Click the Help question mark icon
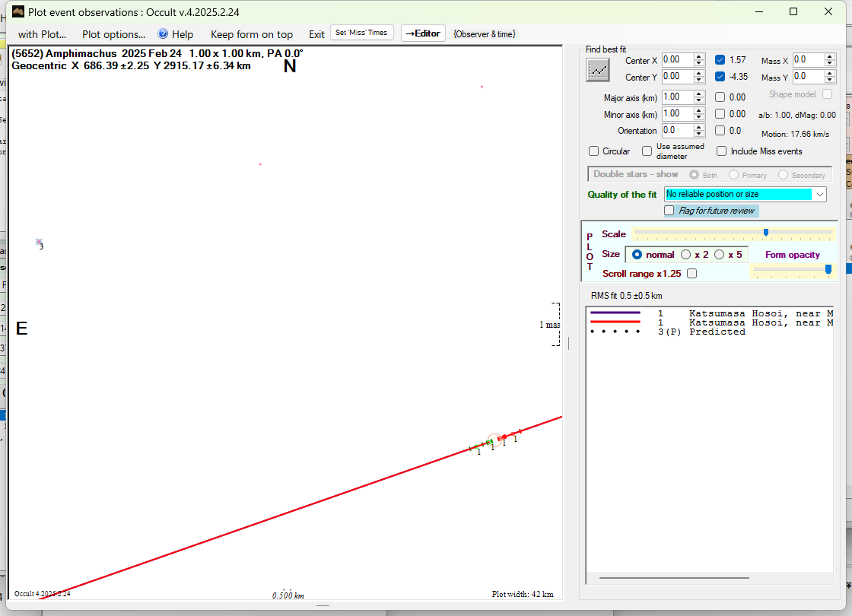Image resolution: width=852 pixels, height=616 pixels. coord(163,34)
